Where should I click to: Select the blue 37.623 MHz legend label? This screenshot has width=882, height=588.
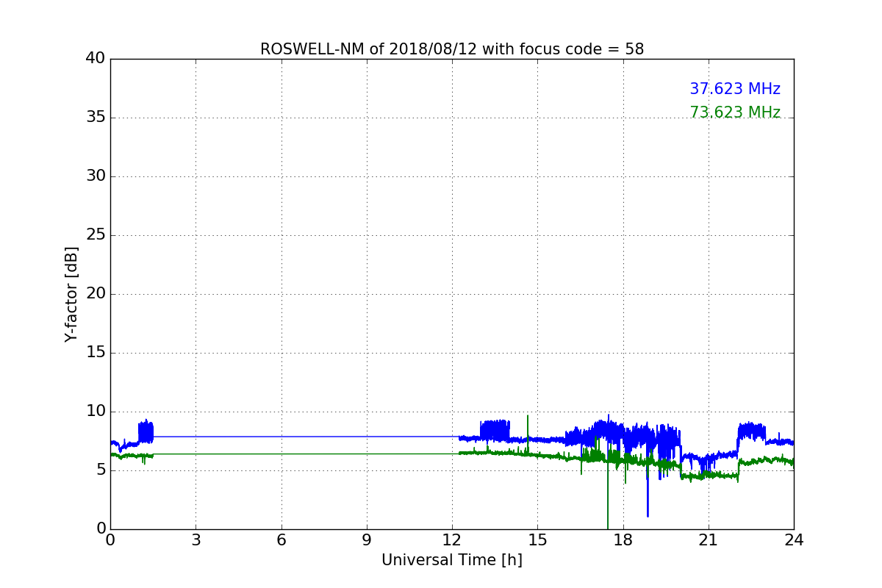(735, 89)
